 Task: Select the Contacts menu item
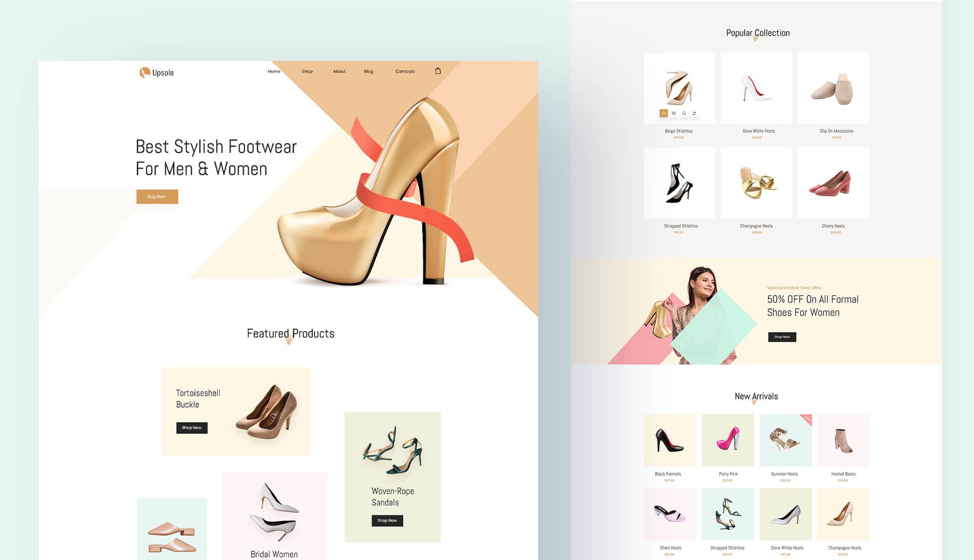click(404, 71)
